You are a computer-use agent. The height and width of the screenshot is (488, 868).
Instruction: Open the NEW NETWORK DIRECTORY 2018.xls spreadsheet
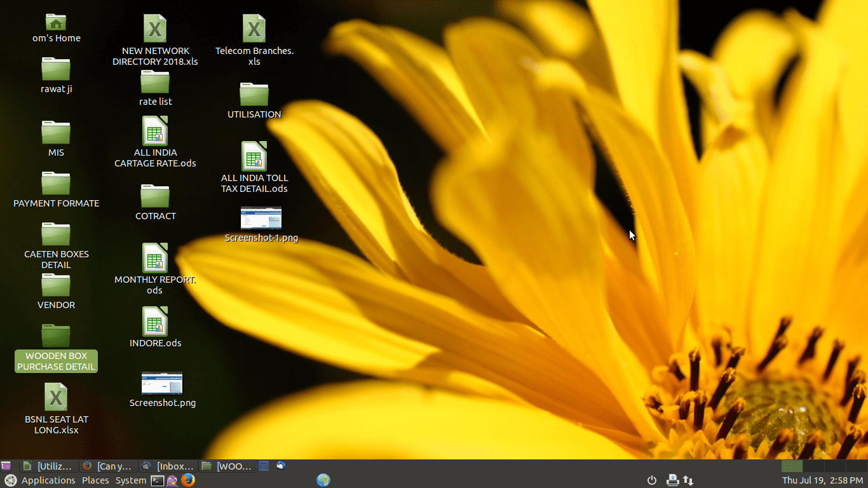(155, 29)
